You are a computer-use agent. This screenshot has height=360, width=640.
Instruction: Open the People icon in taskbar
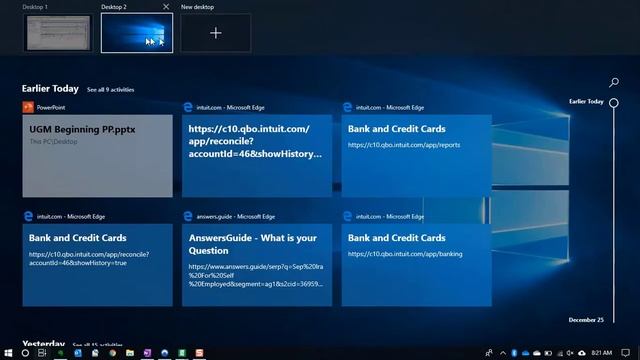click(x=489, y=353)
